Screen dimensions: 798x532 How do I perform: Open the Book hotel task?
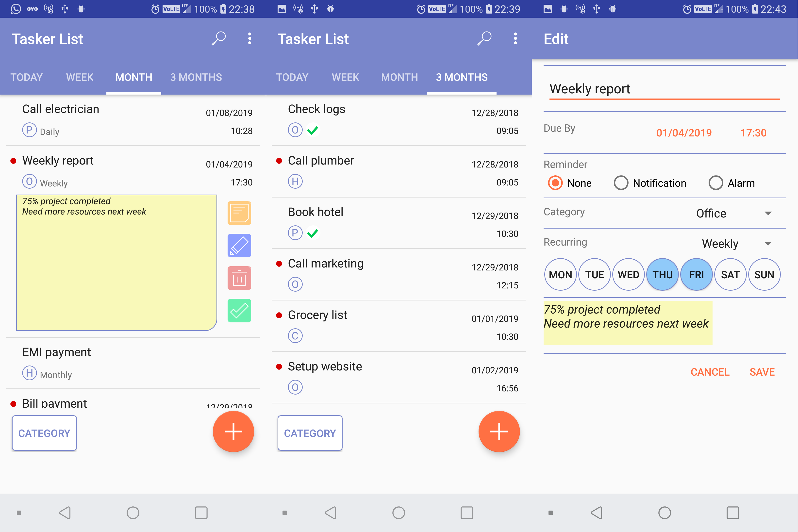coord(399,223)
